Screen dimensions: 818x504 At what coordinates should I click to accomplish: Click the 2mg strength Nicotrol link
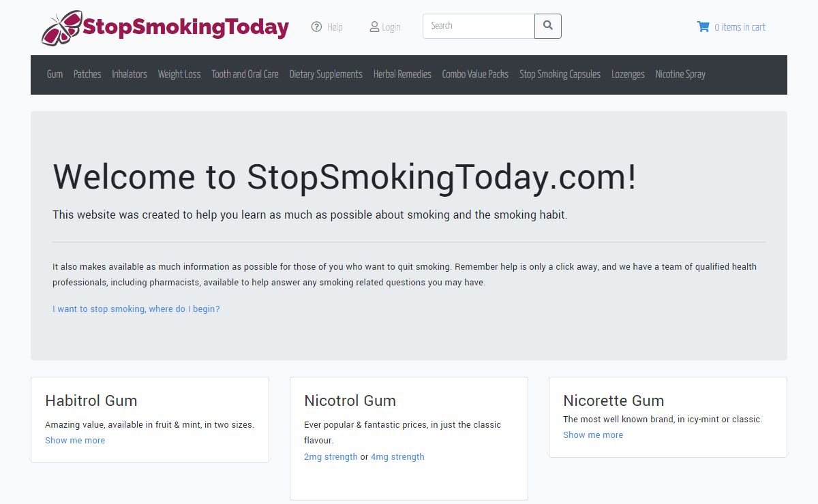tap(331, 456)
